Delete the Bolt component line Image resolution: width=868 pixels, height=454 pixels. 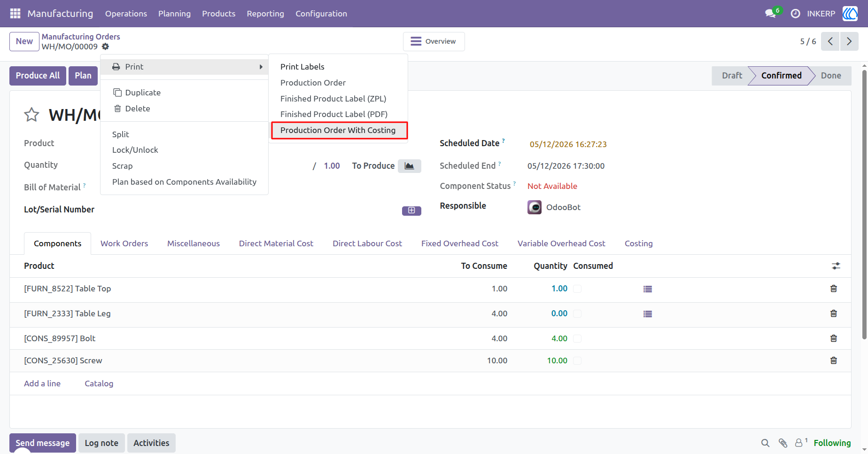[834, 338]
